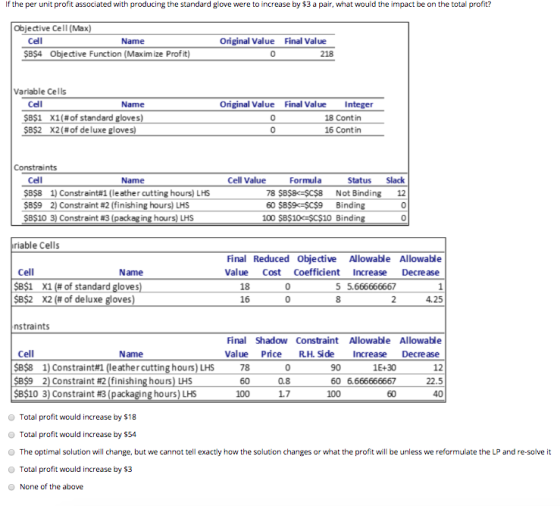Image resolution: width=560 pixels, height=506 pixels.
Task: Click the formula $B$10<=$C$10 in constraints table
Action: pos(305,218)
